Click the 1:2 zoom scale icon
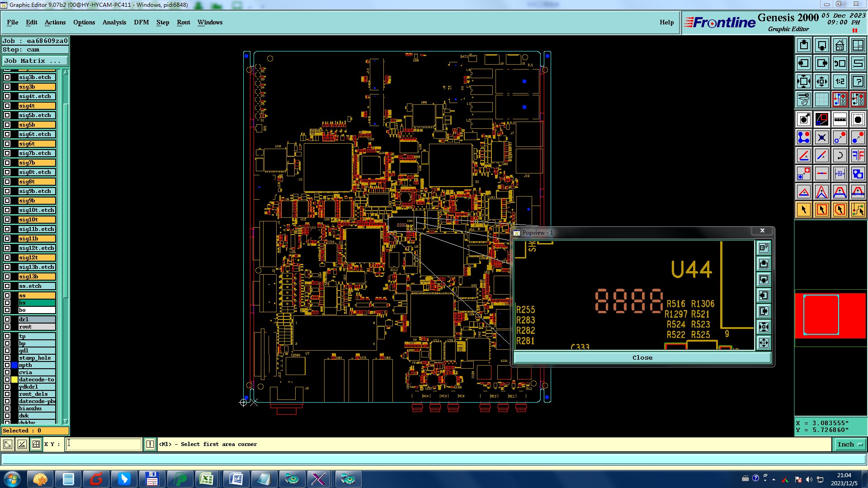Image resolution: width=868 pixels, height=488 pixels. (x=840, y=81)
